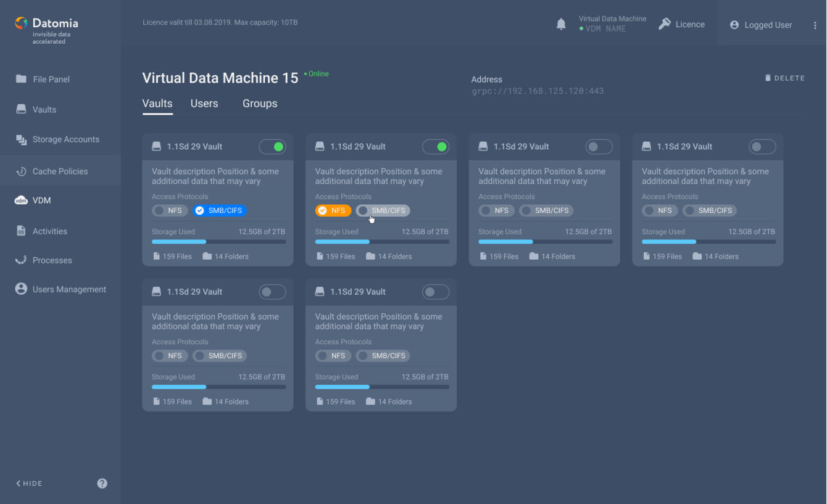The image size is (827, 504).
Task: Click the Logged User account button
Action: click(x=761, y=25)
